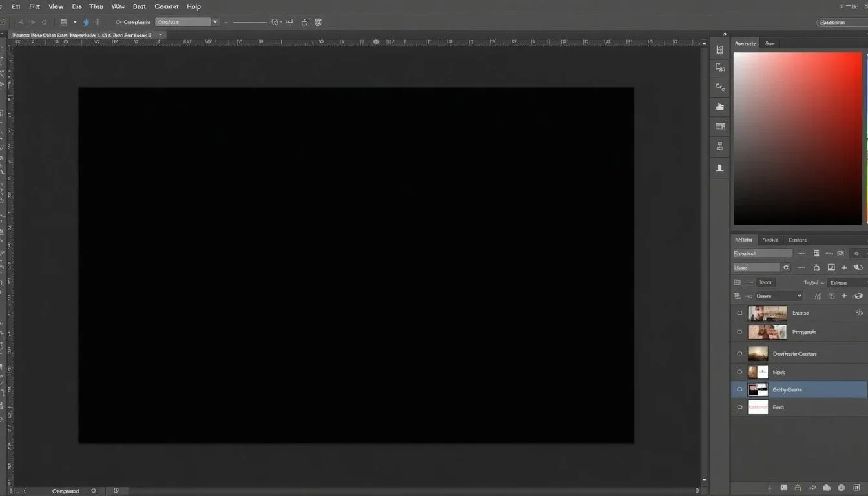The height and width of the screenshot is (496, 868).
Task: Switch to the Sow tab beside the color panel
Action: [770, 44]
